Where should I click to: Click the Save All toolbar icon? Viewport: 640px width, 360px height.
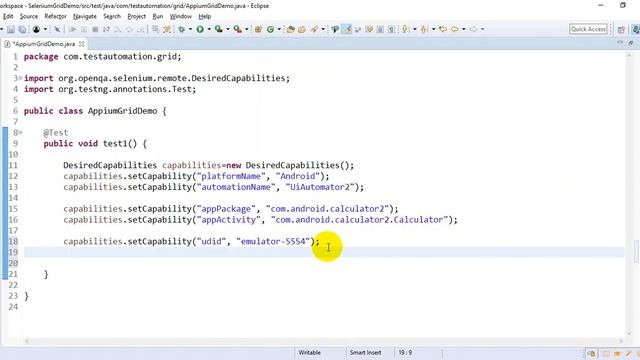point(22,29)
